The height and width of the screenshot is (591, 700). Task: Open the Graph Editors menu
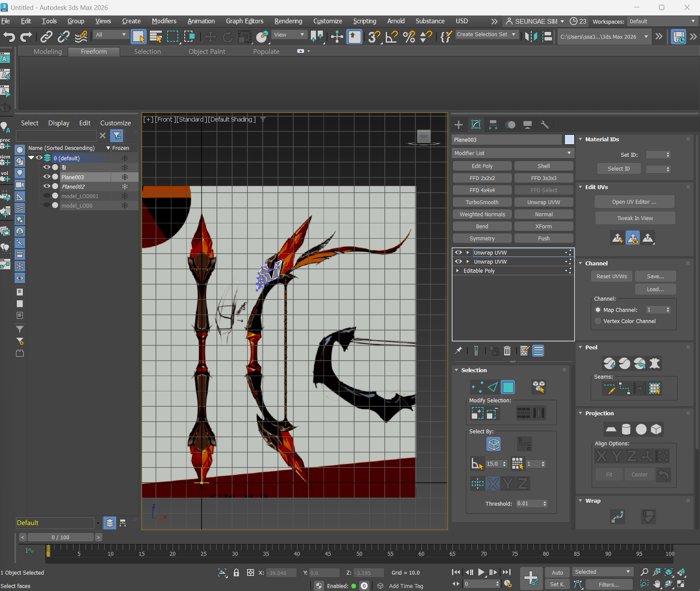[x=245, y=21]
